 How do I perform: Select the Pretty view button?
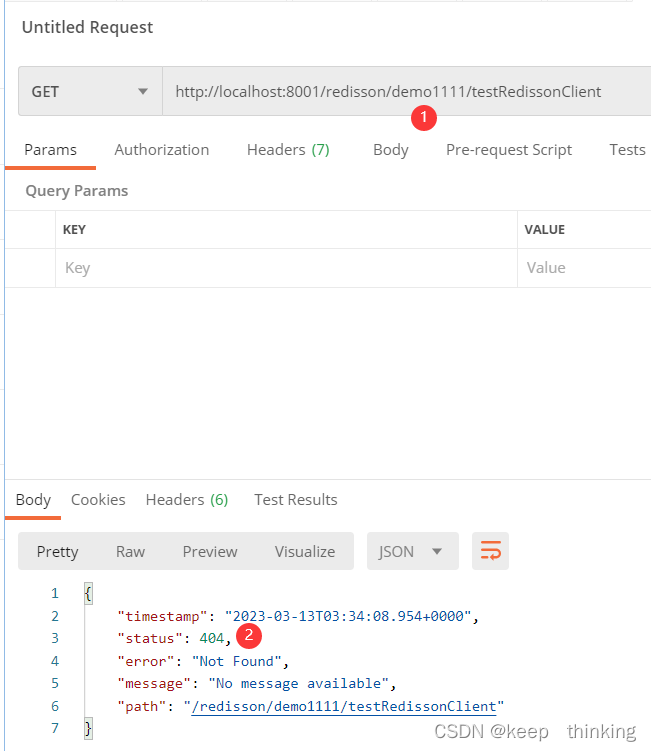tap(57, 552)
